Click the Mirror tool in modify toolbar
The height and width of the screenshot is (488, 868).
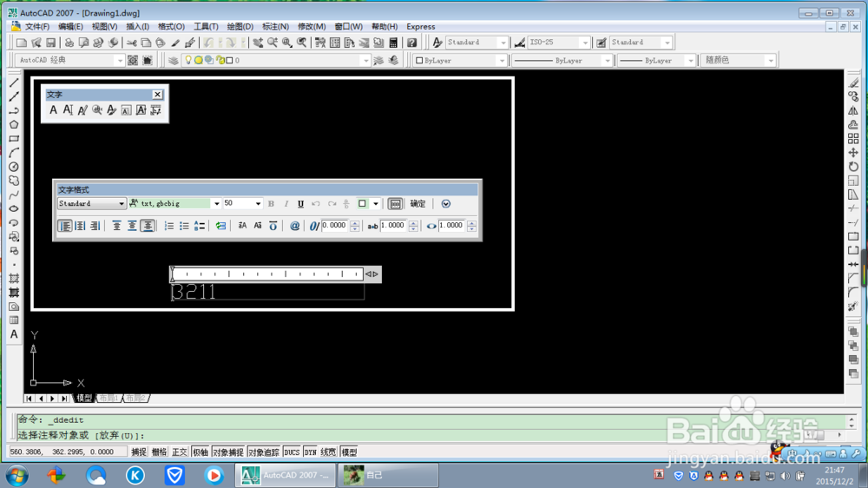(853, 111)
